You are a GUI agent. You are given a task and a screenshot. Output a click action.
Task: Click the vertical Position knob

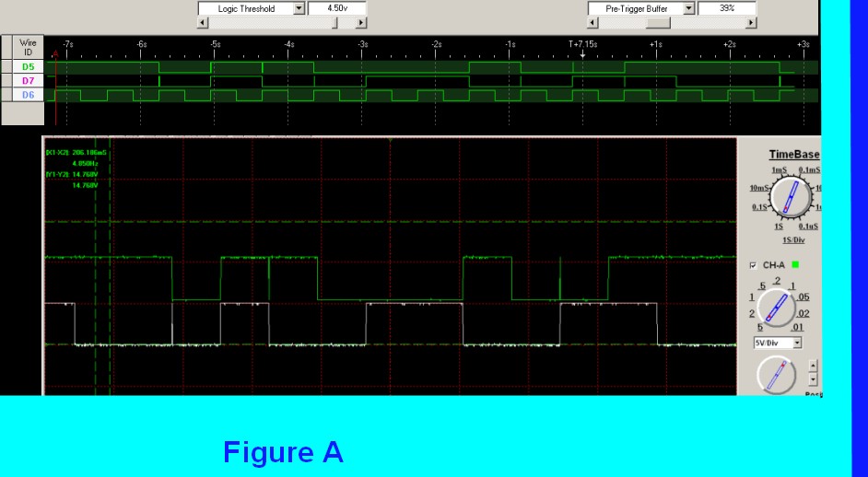click(776, 375)
